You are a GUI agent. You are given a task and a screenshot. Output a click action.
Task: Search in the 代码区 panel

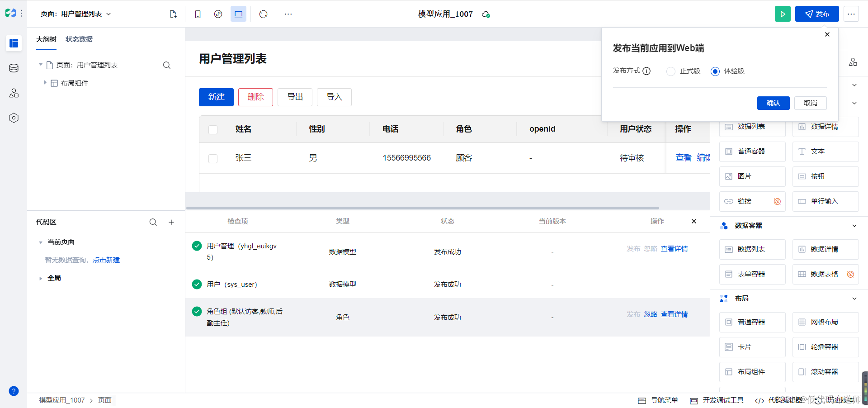click(x=153, y=222)
